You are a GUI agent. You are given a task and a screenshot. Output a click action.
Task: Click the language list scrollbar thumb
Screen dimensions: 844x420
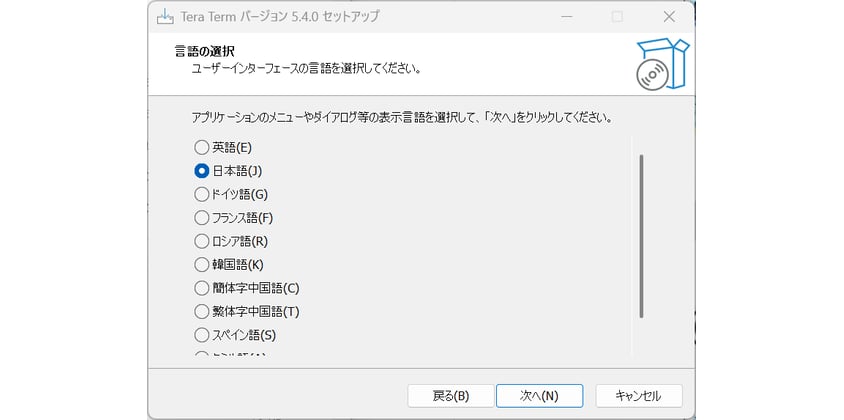pyautogui.click(x=640, y=236)
